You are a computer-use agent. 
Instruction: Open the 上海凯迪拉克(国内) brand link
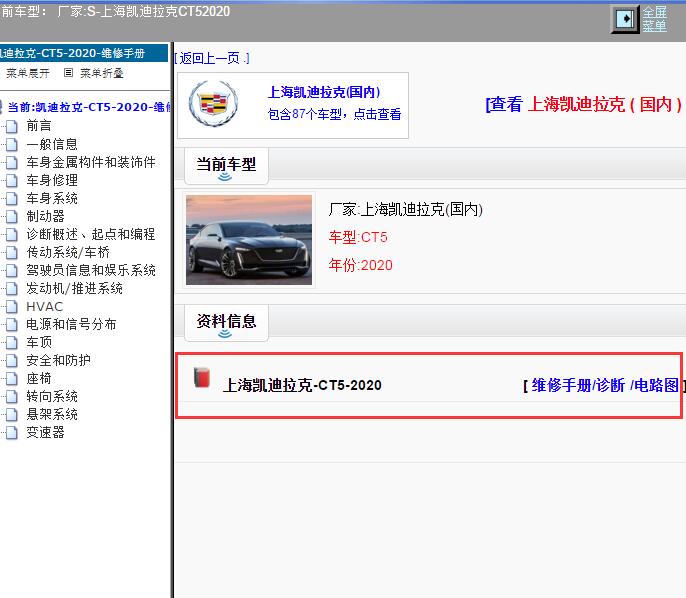pyautogui.click(x=324, y=92)
